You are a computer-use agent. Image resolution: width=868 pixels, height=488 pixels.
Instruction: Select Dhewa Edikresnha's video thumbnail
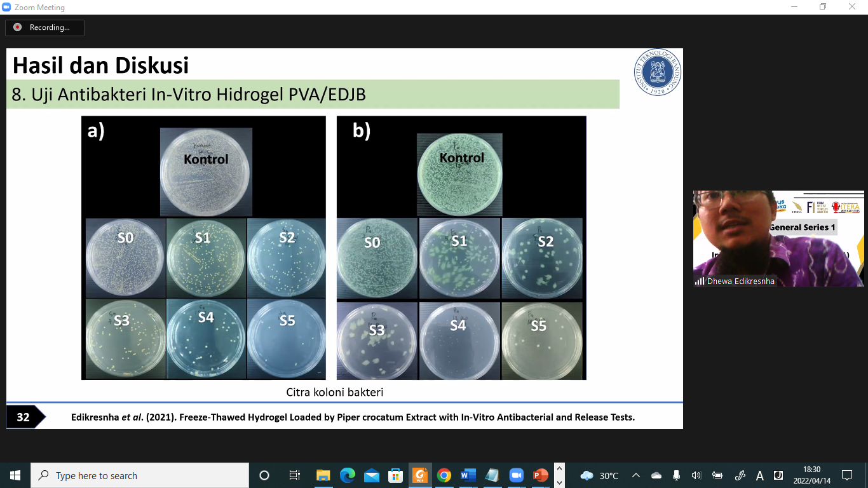coord(778,238)
